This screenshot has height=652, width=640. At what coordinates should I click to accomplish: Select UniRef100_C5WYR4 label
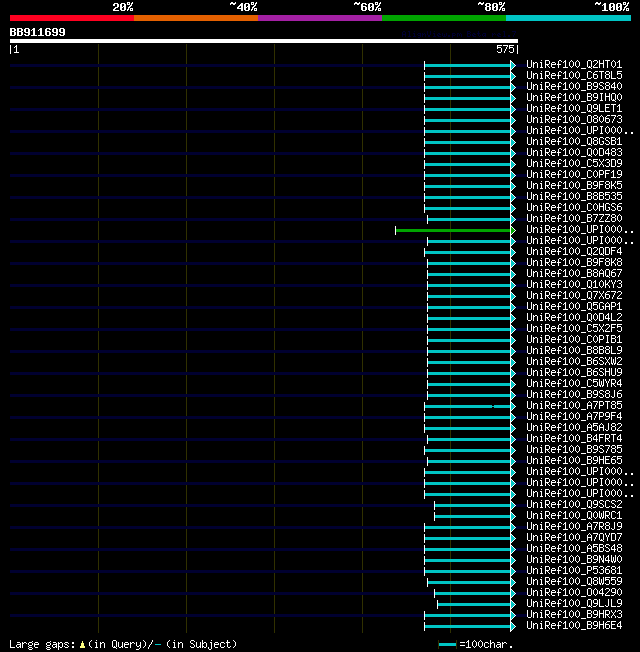pyautogui.click(x=574, y=383)
